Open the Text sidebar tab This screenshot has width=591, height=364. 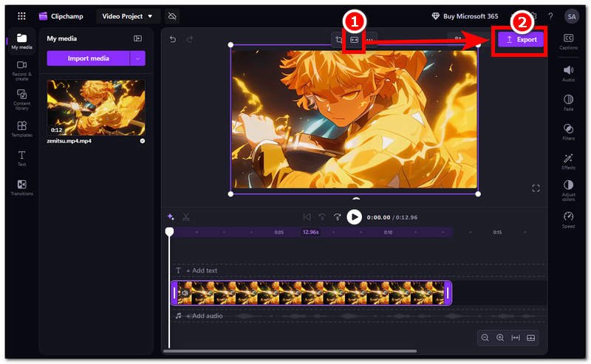tap(21, 158)
